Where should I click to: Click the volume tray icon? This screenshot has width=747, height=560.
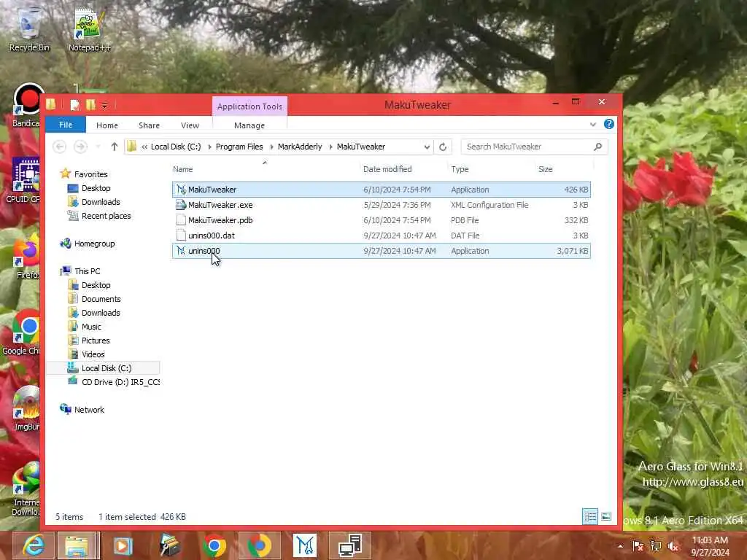click(673, 546)
